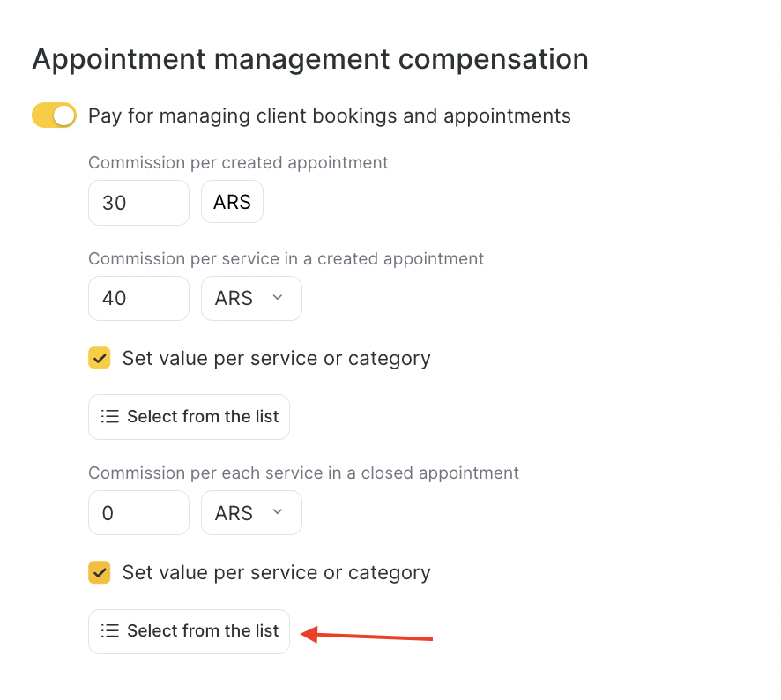Viewport: 781px width, 700px height.
Task: Uncheck per-service value box under created appointment commission
Action: 100,358
